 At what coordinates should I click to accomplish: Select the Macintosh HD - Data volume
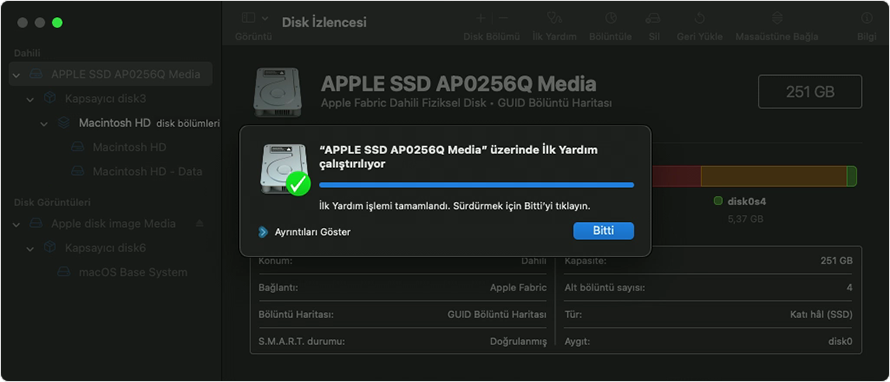[x=148, y=171]
